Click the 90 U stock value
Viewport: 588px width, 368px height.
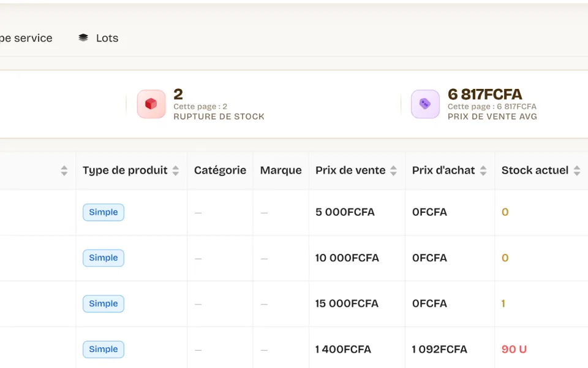coord(514,349)
